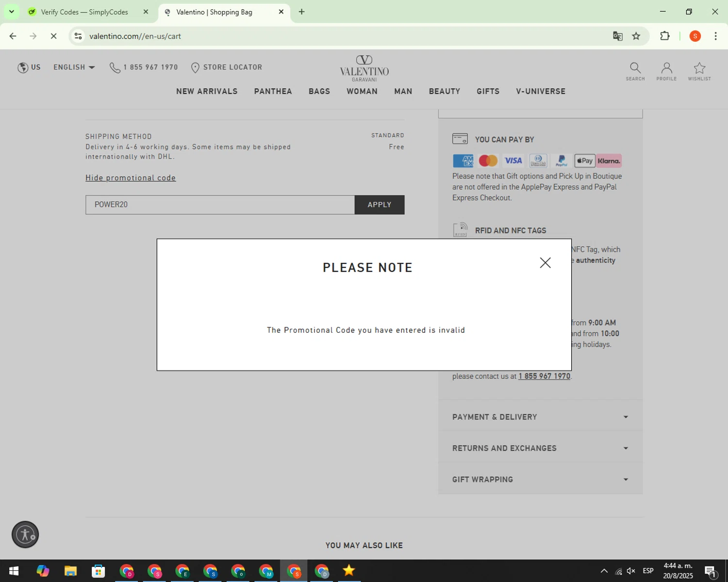
Task: Click the address bar URL
Action: pos(135,36)
